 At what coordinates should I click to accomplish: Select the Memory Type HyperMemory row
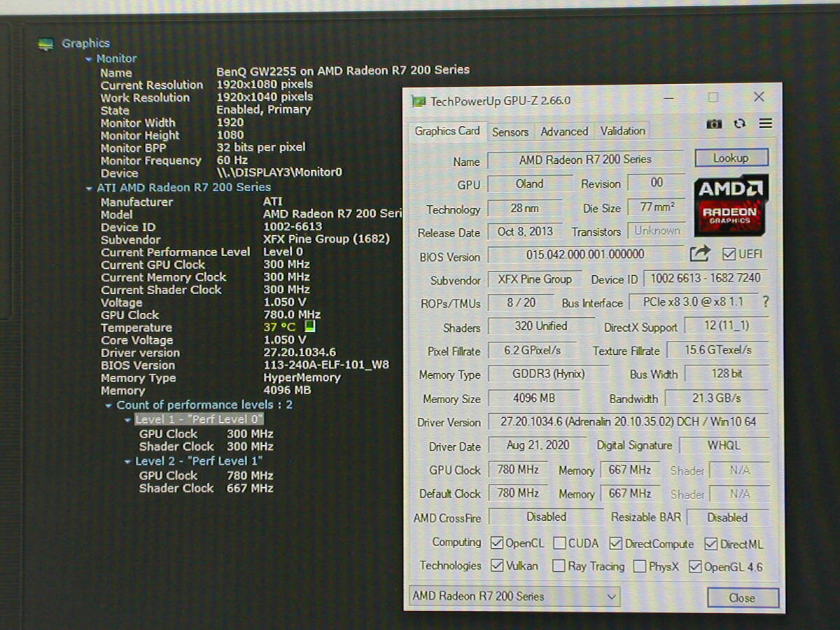point(220,377)
